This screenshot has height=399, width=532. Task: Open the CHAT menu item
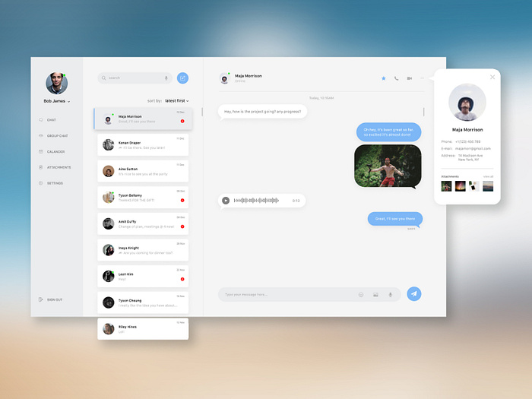(x=52, y=120)
